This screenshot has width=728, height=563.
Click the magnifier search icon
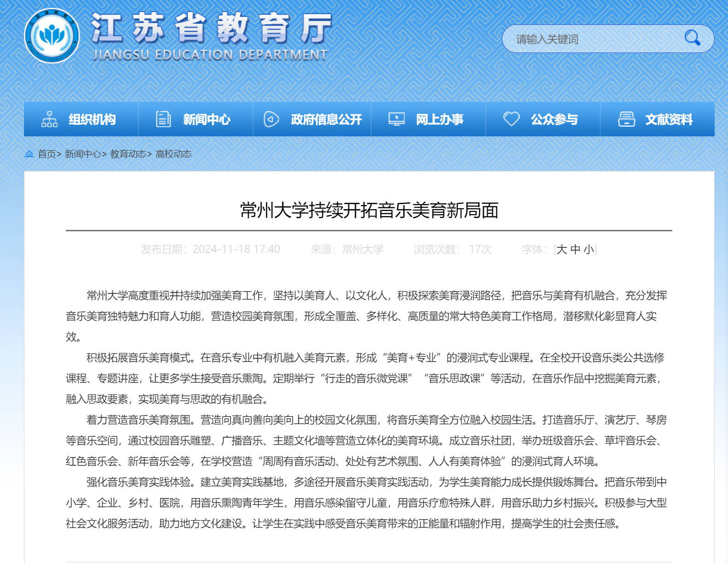[692, 38]
